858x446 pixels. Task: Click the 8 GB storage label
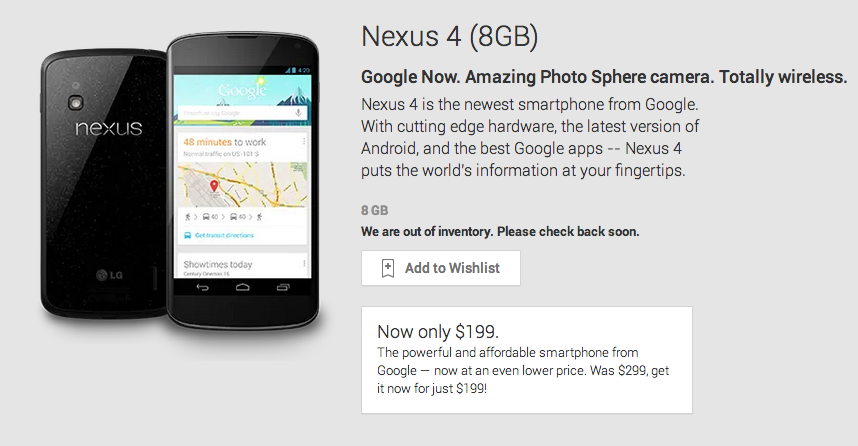pyautogui.click(x=374, y=210)
